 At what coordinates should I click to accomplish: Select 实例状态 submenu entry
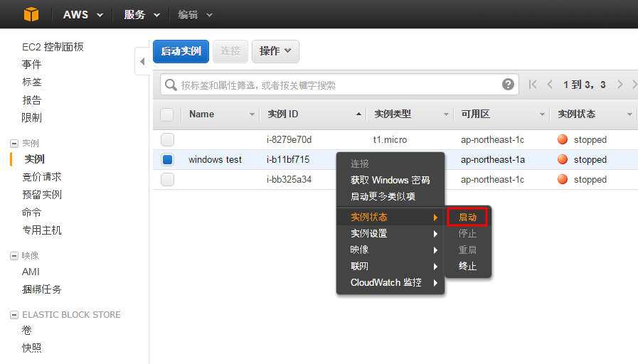[390, 217]
